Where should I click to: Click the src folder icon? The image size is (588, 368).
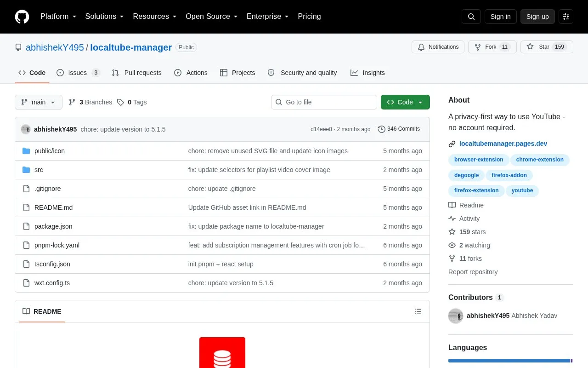click(26, 170)
